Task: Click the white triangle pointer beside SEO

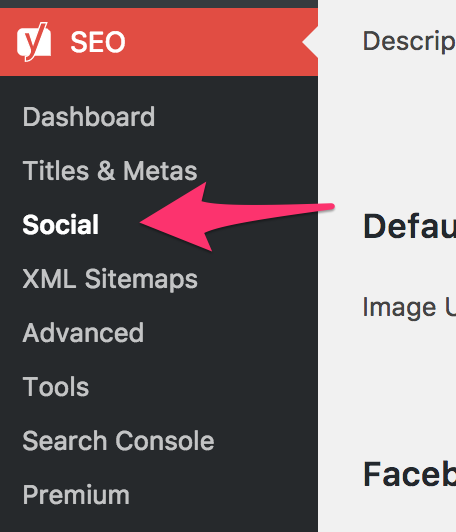Action: [x=310, y=42]
